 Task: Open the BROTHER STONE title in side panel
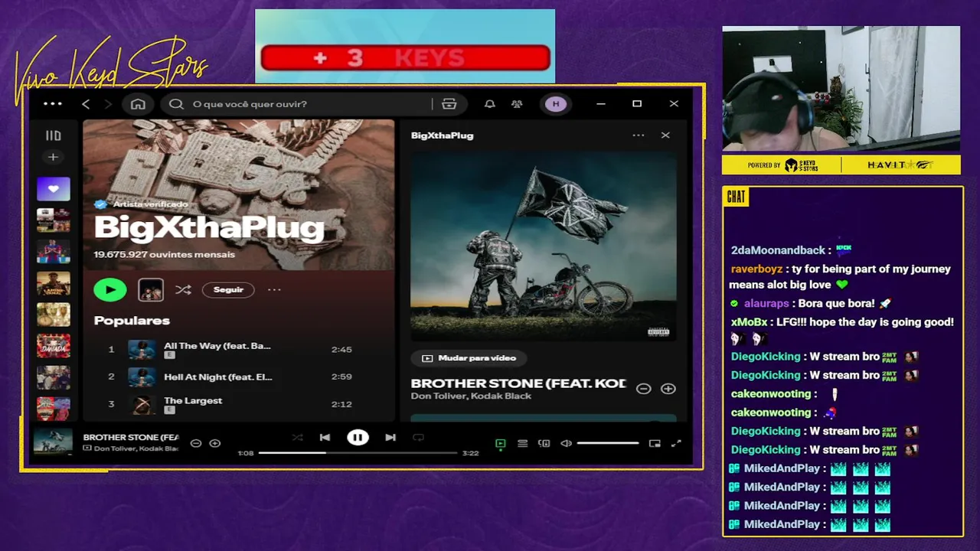pos(518,383)
